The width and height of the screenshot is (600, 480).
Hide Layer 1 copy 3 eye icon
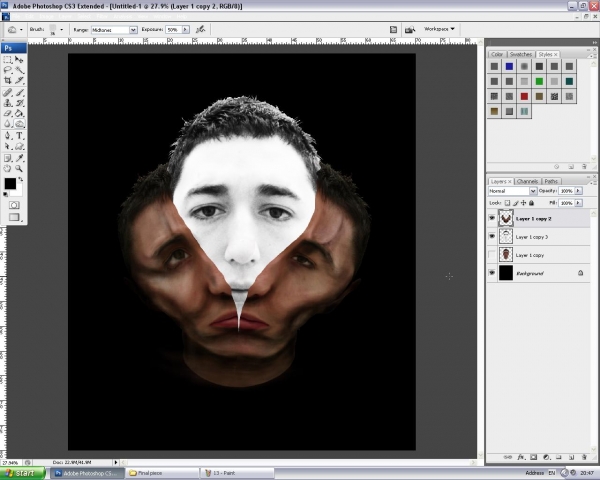click(x=492, y=237)
